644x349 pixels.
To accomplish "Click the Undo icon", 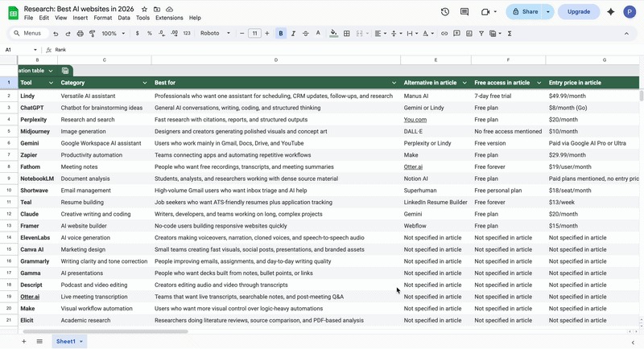I will [x=56, y=34].
